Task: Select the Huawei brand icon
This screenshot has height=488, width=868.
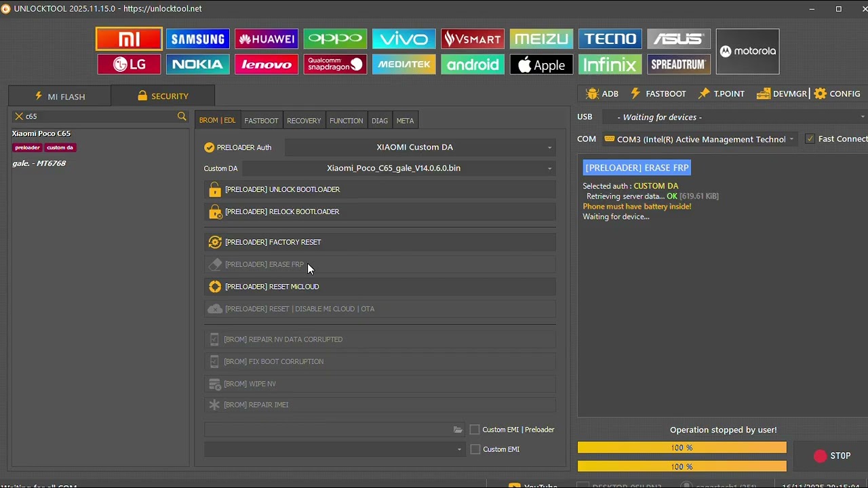Action: coord(267,39)
